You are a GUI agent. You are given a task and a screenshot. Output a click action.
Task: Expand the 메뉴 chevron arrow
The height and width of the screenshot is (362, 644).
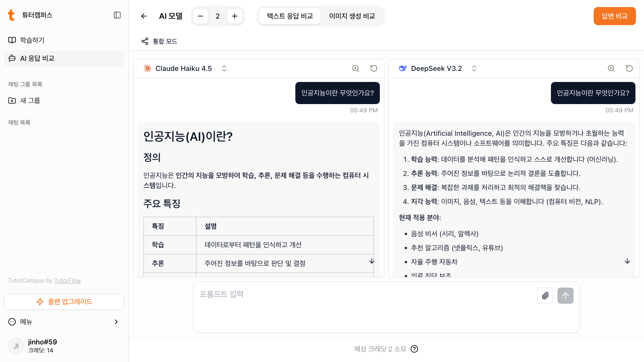point(116,322)
